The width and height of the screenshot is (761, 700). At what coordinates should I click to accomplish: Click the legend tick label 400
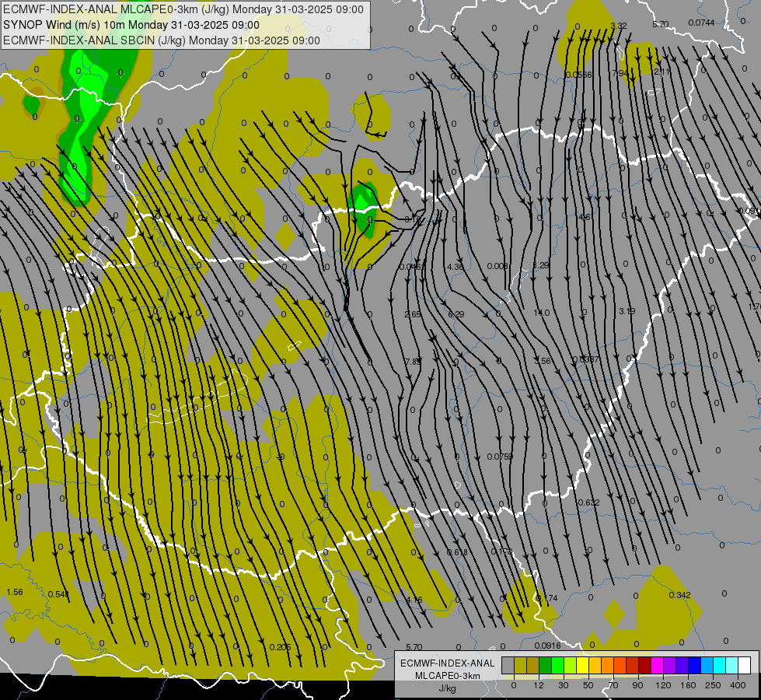(x=738, y=685)
